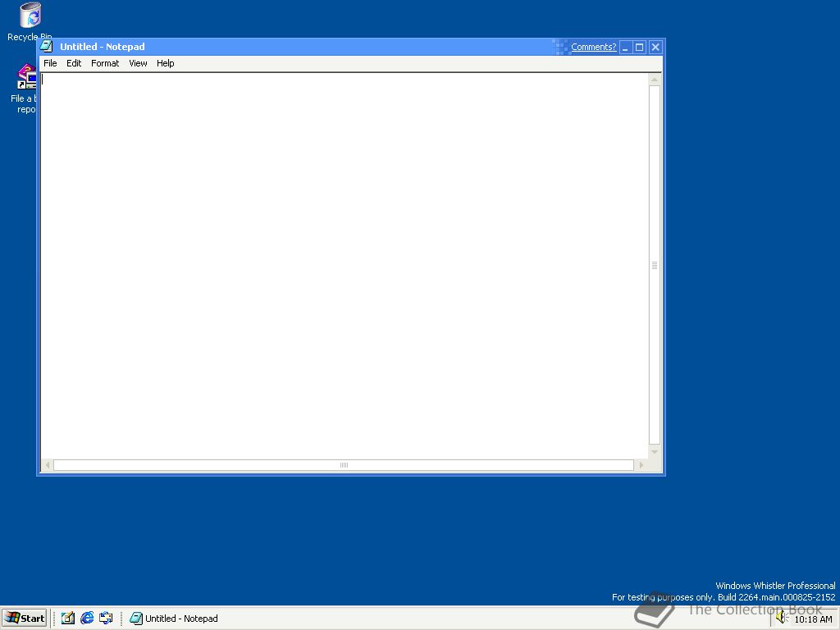Minimize the Notepad window
The width and height of the screenshot is (840, 630).
coord(626,47)
